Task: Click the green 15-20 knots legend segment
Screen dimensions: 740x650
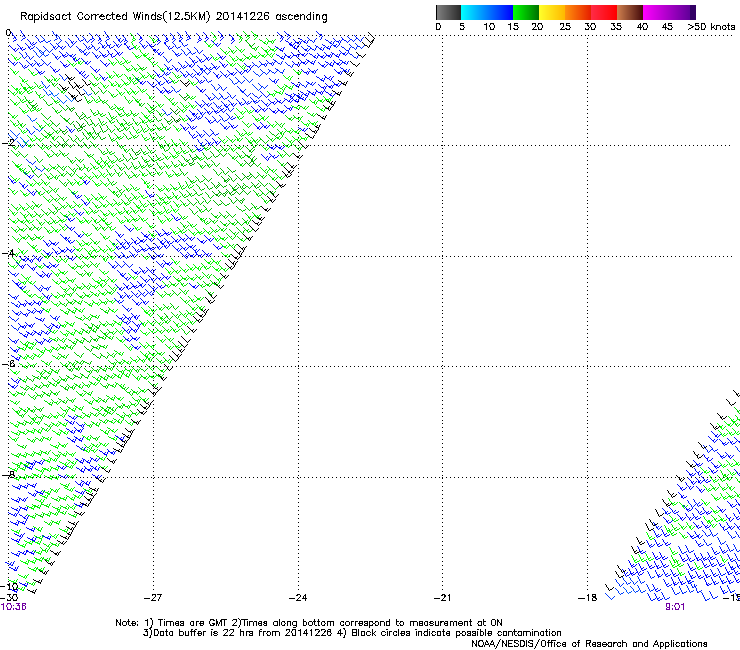Action: pyautogui.click(x=526, y=12)
